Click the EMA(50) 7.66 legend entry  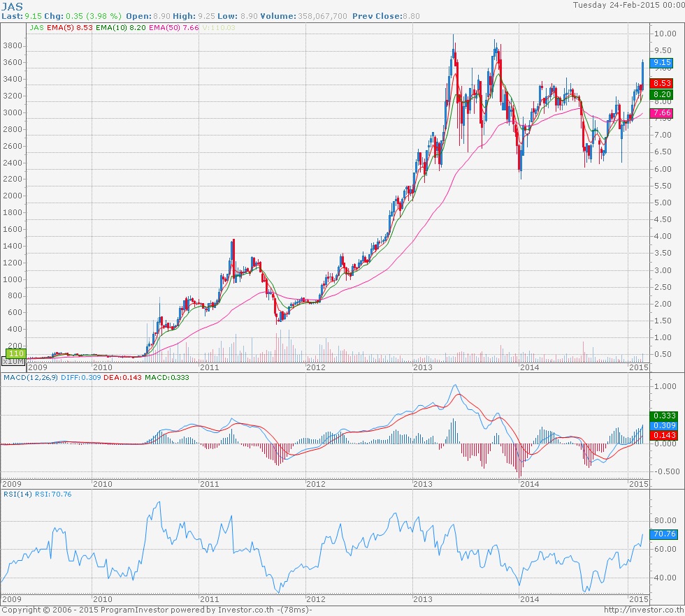click(x=174, y=27)
